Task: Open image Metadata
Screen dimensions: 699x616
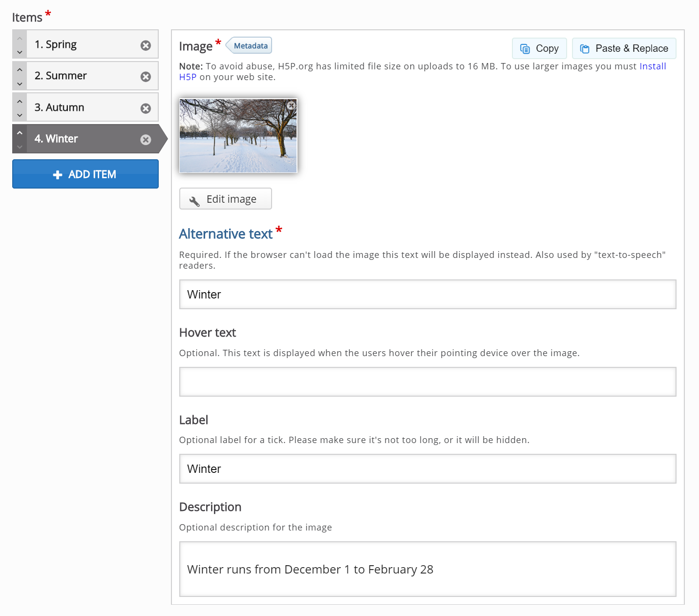Action: 250,45
